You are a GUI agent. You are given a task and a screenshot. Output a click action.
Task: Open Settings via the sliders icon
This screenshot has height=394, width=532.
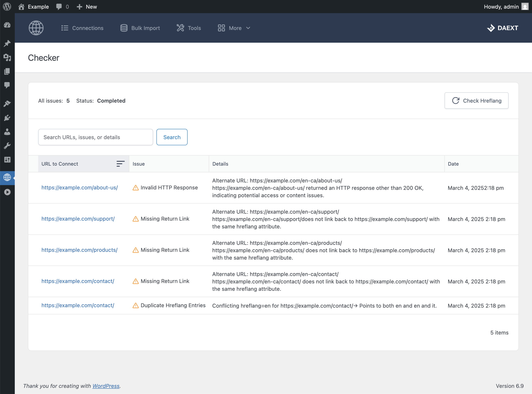tap(7, 160)
